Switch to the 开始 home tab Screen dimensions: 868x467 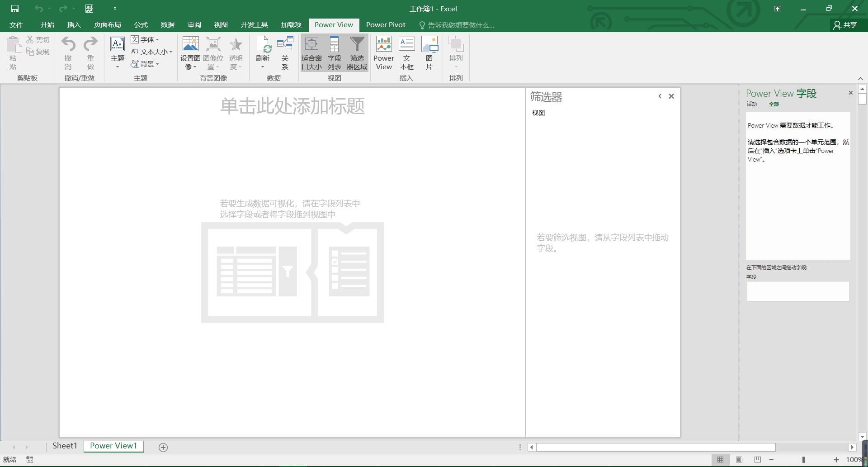[47, 25]
